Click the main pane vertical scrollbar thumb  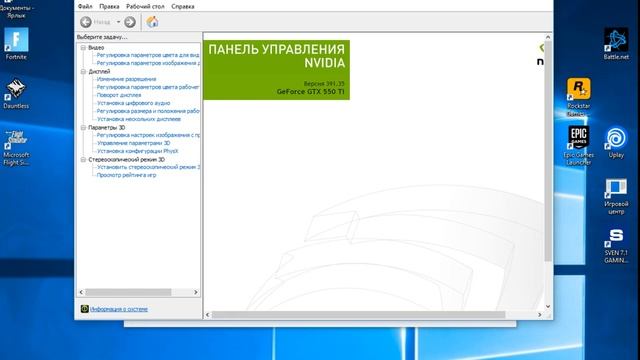[x=548, y=151]
